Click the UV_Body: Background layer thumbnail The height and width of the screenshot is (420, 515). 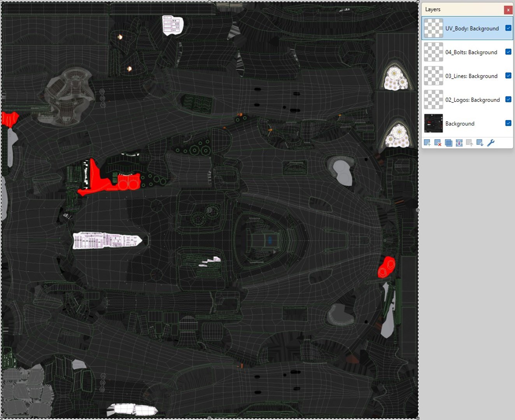tap(433, 28)
